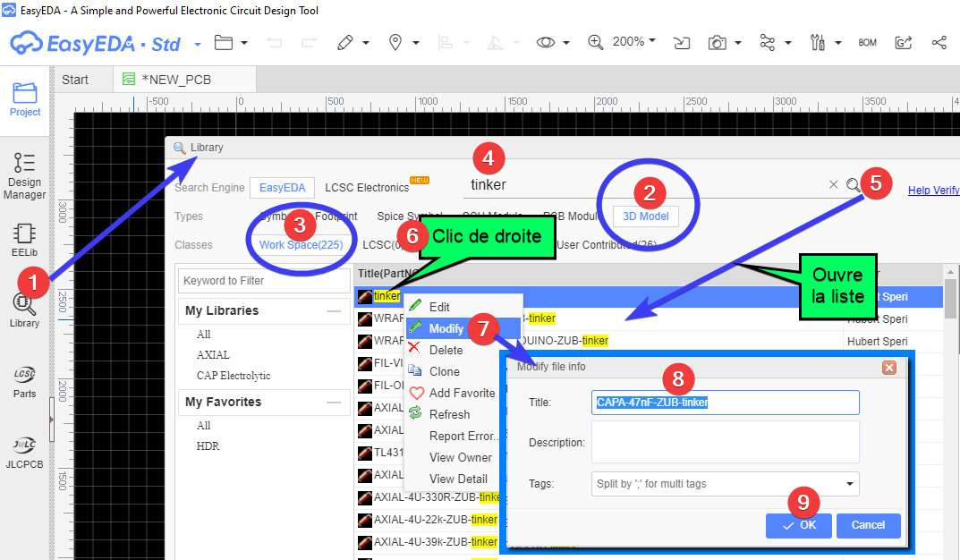
Task: Select EasyEDA search engine
Action: (x=282, y=187)
